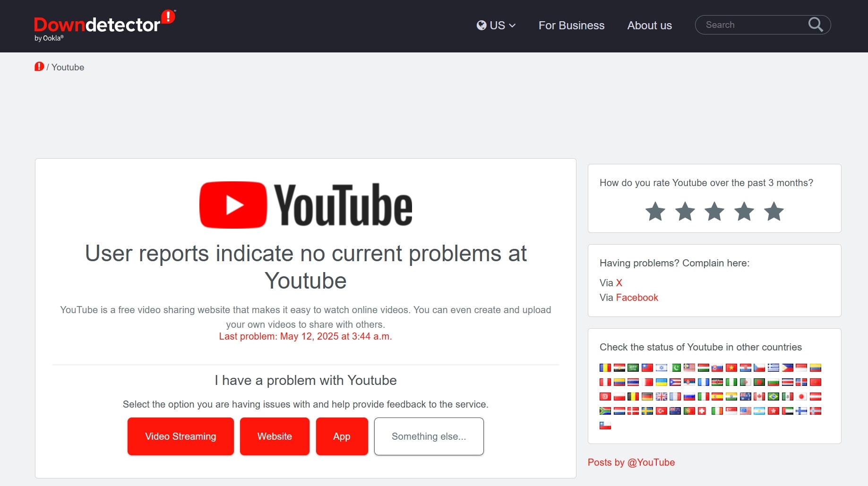
Task: Rate Youtube one star
Action: coord(655,211)
